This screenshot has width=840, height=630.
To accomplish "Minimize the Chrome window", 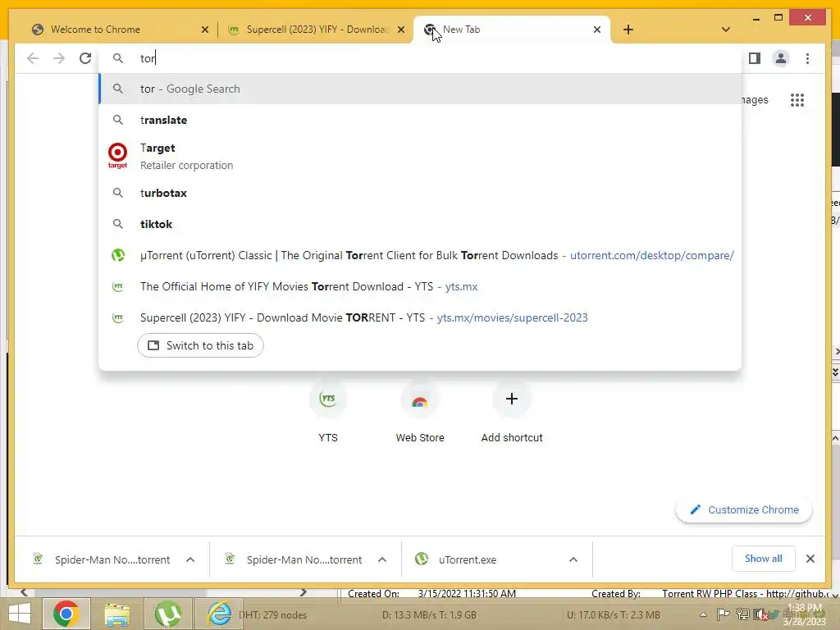I will pyautogui.click(x=756, y=19).
